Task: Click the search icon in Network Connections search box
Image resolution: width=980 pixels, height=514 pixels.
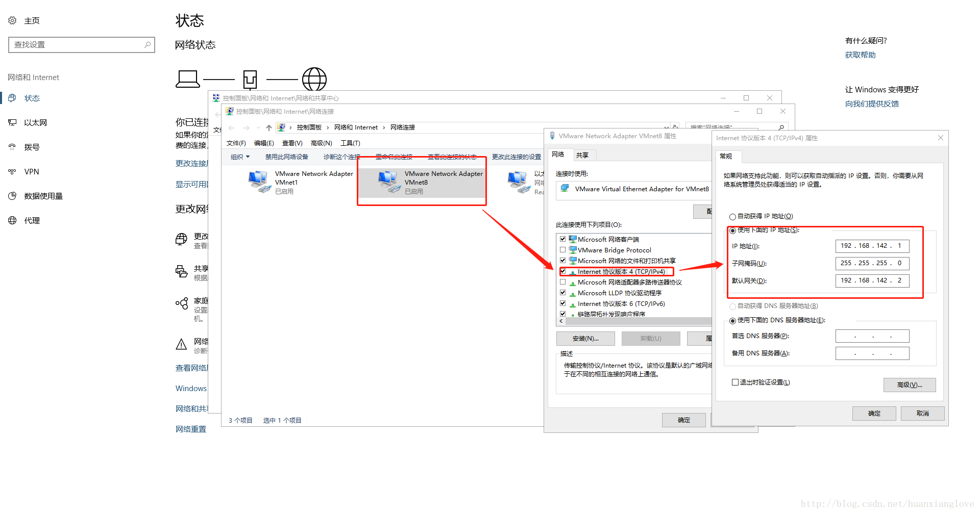Action: (781, 127)
